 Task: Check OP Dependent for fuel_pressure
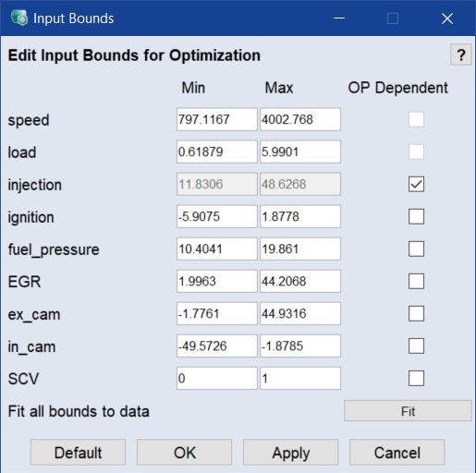coord(416,249)
